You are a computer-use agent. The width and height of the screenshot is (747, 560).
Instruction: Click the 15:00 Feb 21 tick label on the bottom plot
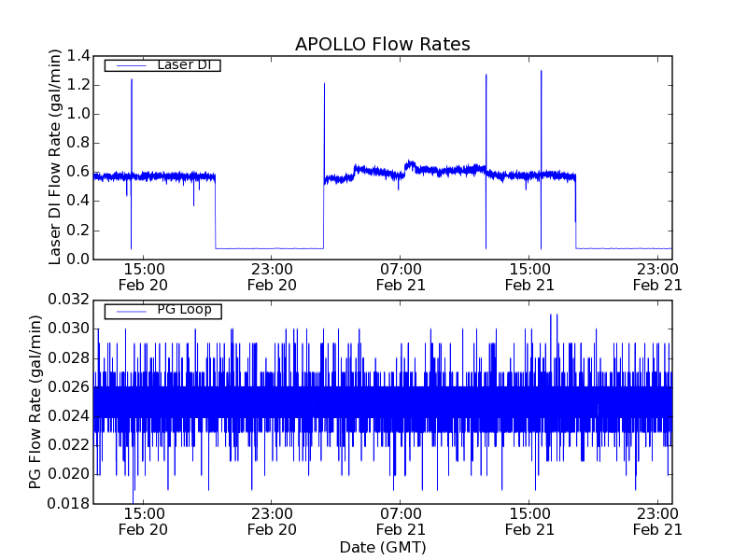tap(529, 522)
